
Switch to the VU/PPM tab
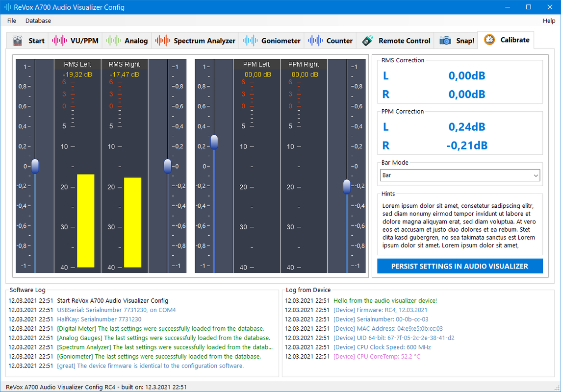[x=75, y=41]
